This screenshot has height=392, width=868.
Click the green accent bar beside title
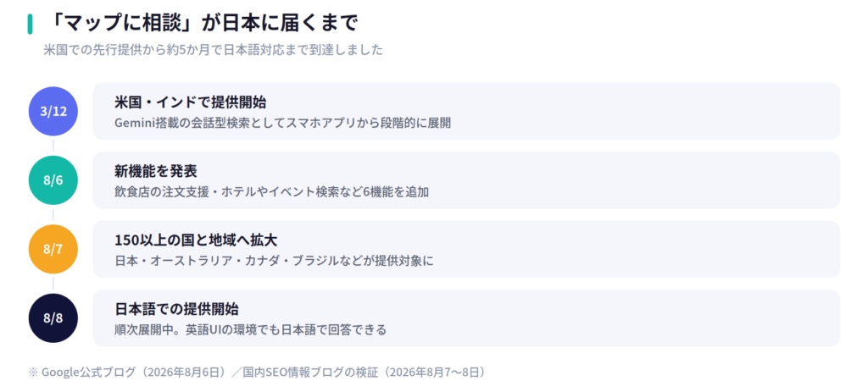pyautogui.click(x=30, y=24)
